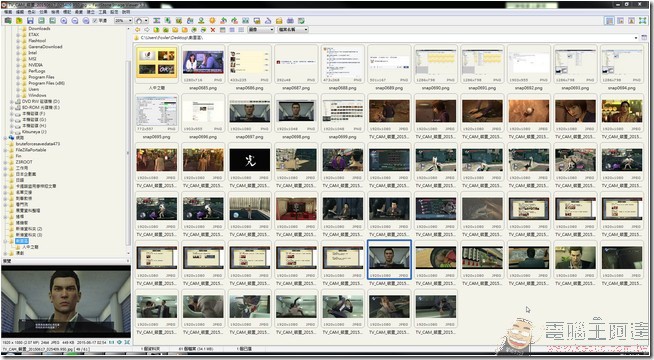Open a file with the folder icon

19,20
